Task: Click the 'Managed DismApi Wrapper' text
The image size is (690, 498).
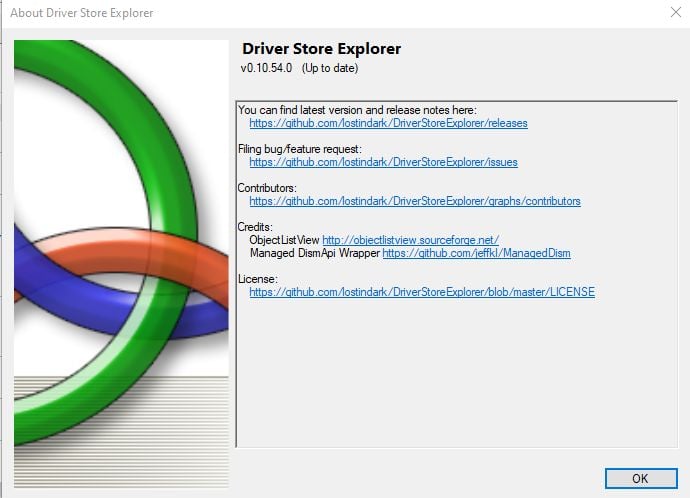Action: click(315, 253)
